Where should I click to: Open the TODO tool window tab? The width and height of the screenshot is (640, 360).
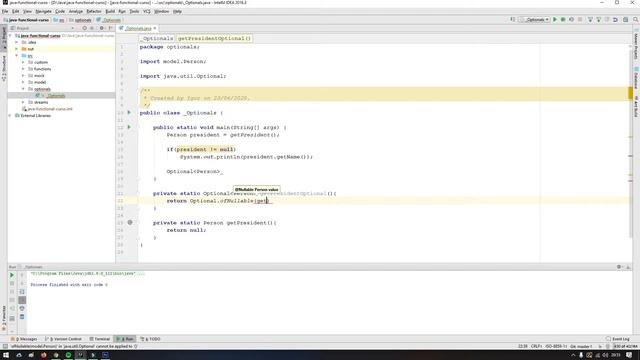(150, 339)
